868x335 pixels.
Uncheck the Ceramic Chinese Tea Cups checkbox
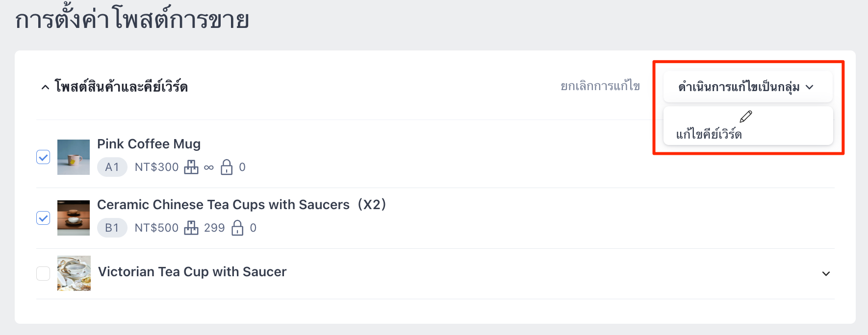coord(43,218)
